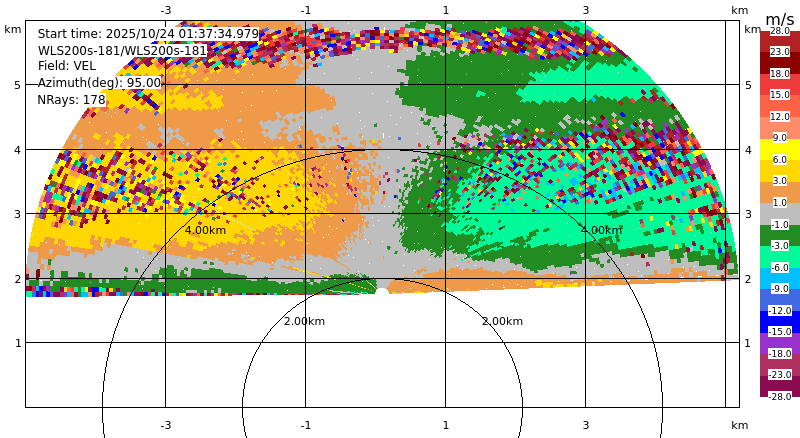800x438 pixels.
Task: Click the left axis tick label 4
Action: pyautogui.click(x=18, y=150)
